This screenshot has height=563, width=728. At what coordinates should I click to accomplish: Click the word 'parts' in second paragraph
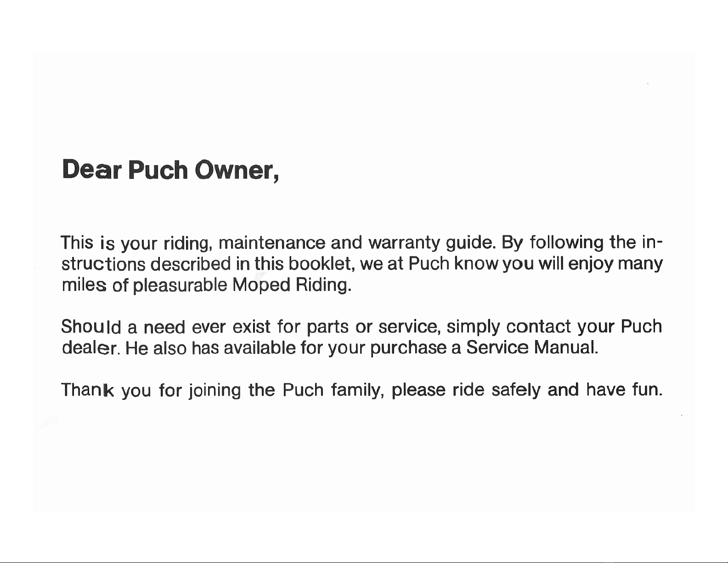pos(327,327)
